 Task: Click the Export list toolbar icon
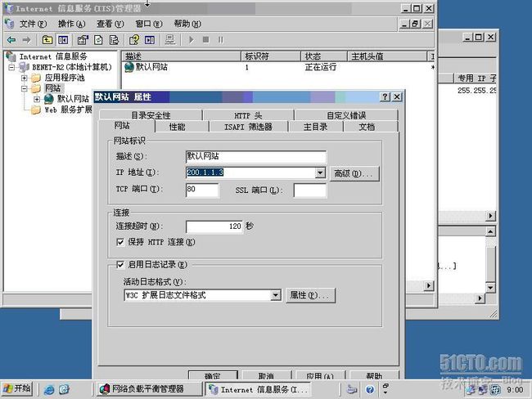pyautogui.click(x=114, y=40)
